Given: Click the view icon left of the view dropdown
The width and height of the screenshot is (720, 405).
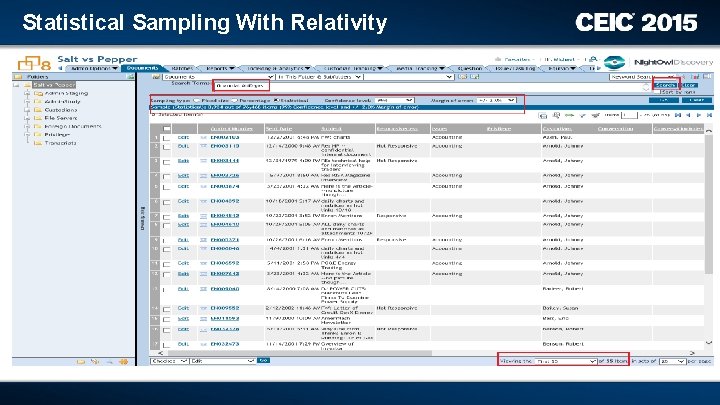Looking at the screenshot, I should click(x=156, y=77).
